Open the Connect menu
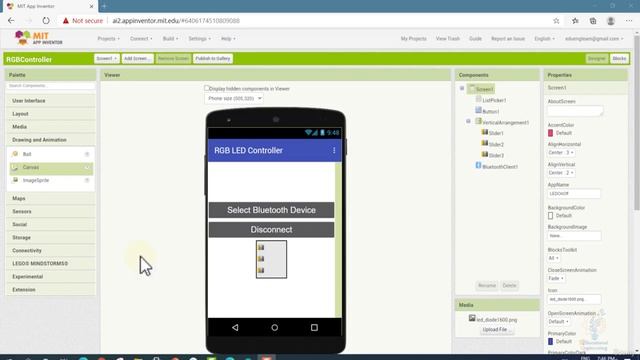 coord(141,38)
